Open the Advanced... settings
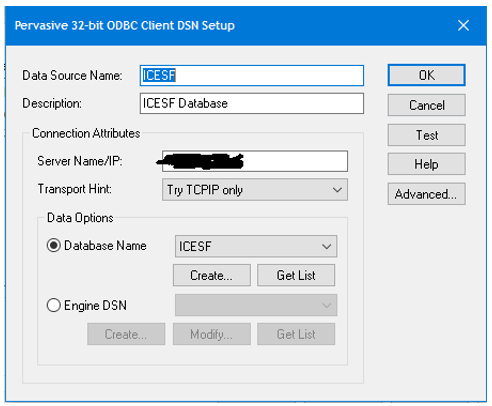Viewport: 492px width, 406px height. click(426, 194)
